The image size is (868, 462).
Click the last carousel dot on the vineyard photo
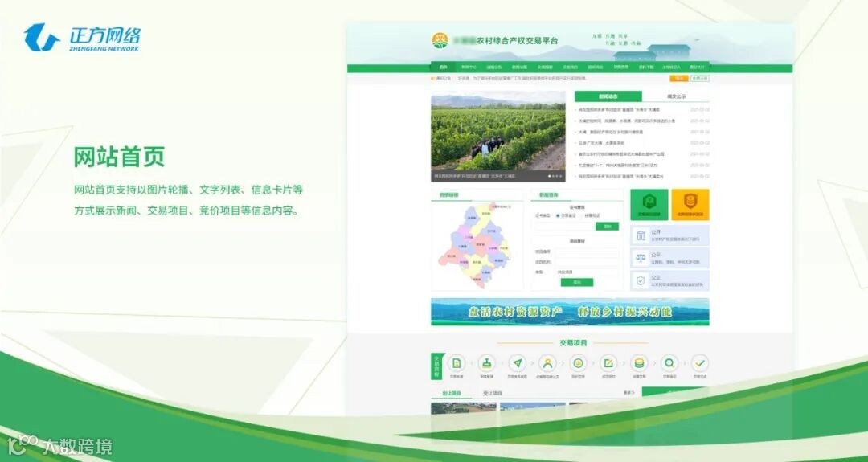tap(561, 177)
